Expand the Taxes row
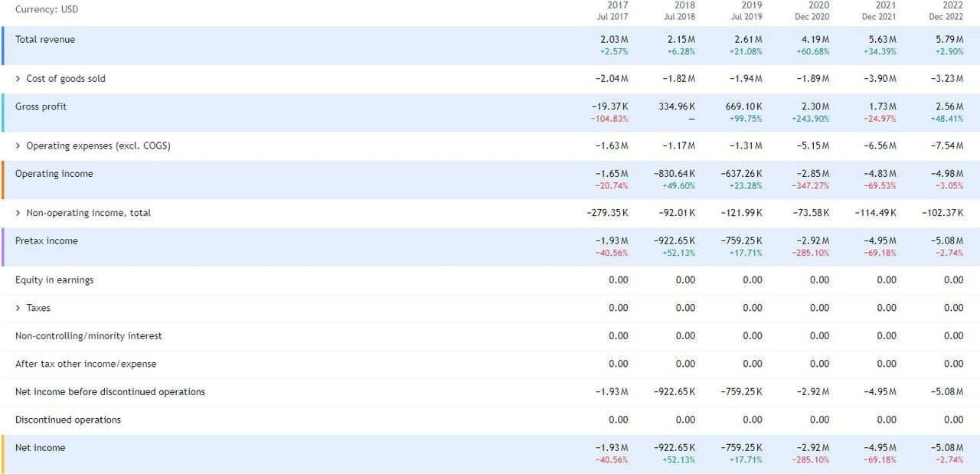The height and width of the screenshot is (474, 980). click(18, 308)
